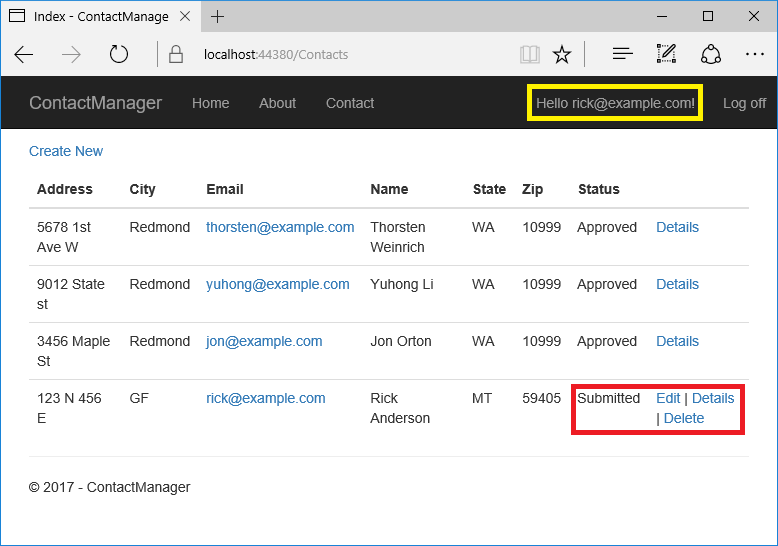This screenshot has height=546, width=778.
Task: Click the Log off link
Action: [744, 103]
